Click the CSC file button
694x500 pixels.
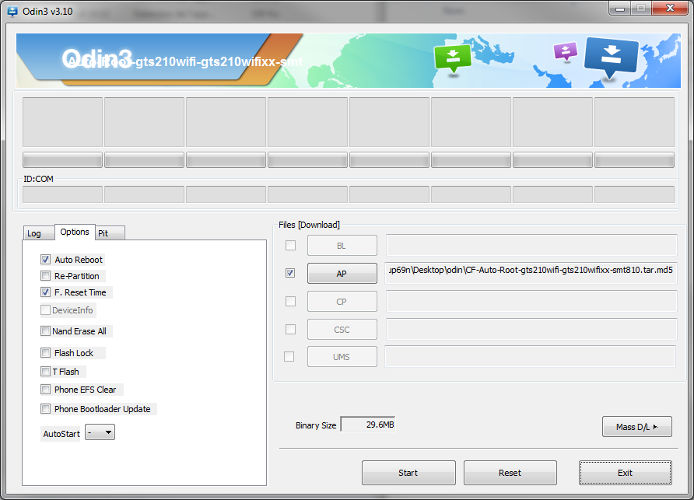pos(342,329)
